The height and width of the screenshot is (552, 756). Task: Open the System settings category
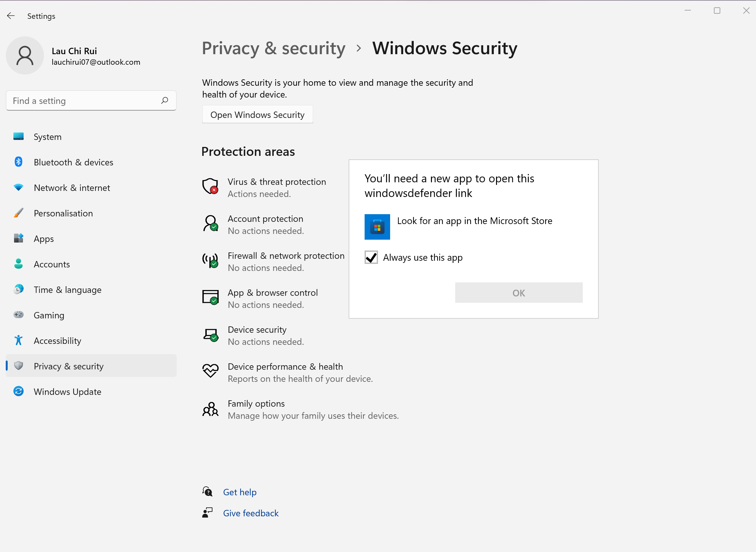91,137
